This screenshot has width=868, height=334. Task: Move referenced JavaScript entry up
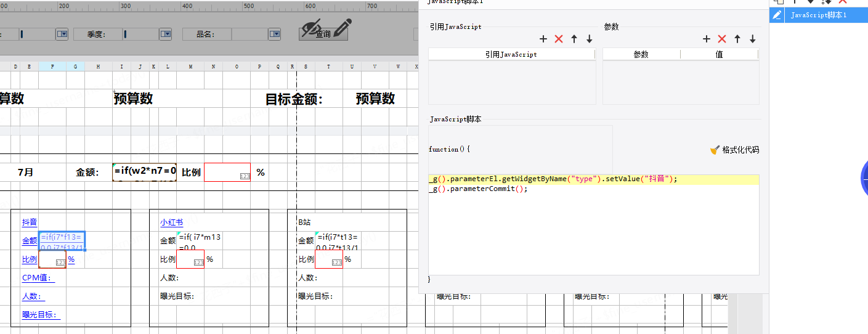(574, 39)
